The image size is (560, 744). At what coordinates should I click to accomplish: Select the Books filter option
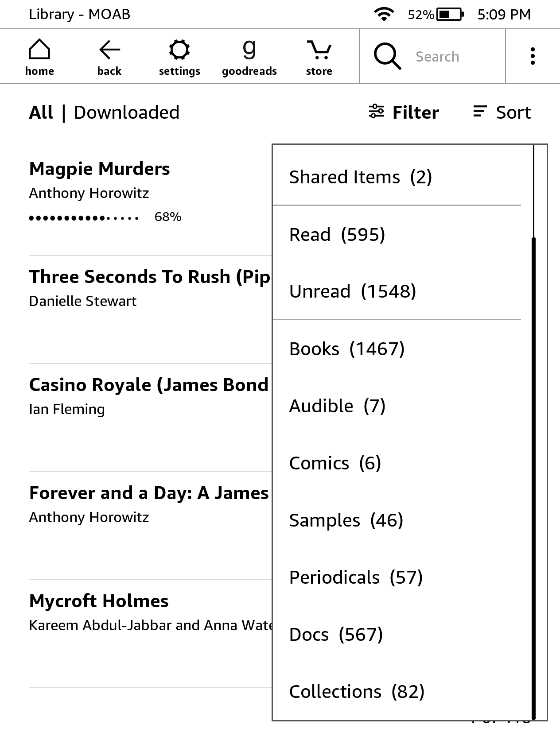click(347, 349)
